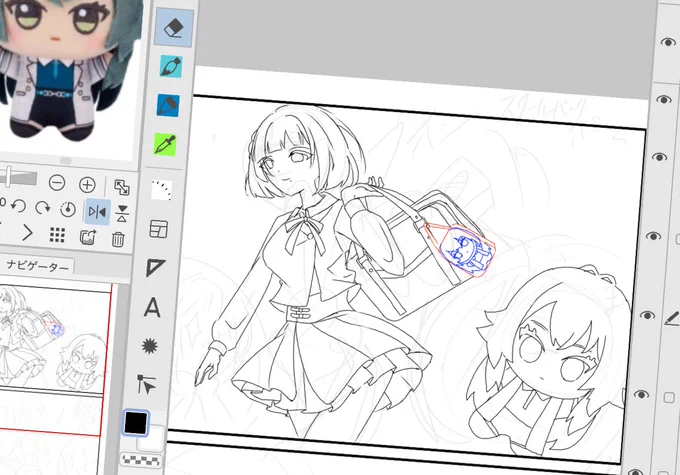Select the cyan blend brush tool
Screen dimensions: 680x475
click(170, 66)
